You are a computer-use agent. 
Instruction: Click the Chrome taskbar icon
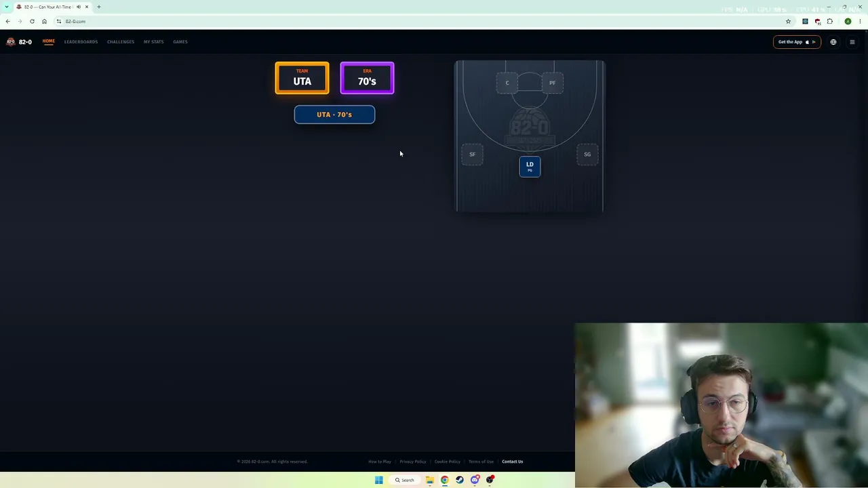coord(445,480)
